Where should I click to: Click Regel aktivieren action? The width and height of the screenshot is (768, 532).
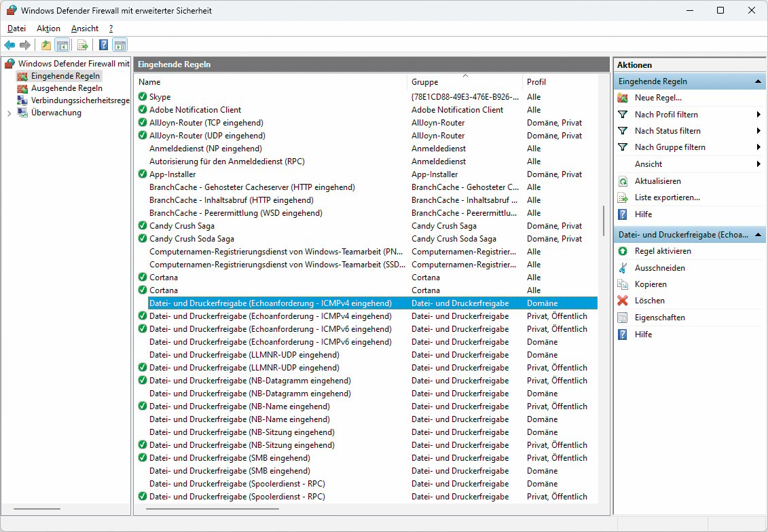pos(663,251)
